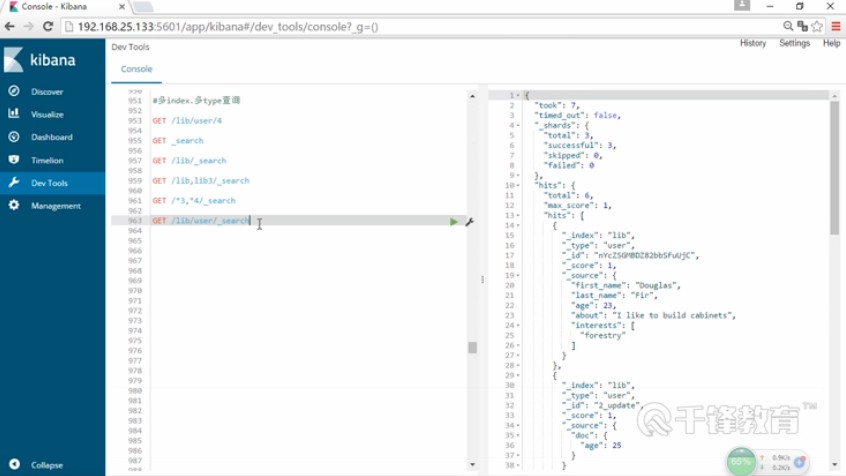Image resolution: width=846 pixels, height=476 pixels.
Task: Collapse the hits object at line 10
Action: click(x=518, y=185)
